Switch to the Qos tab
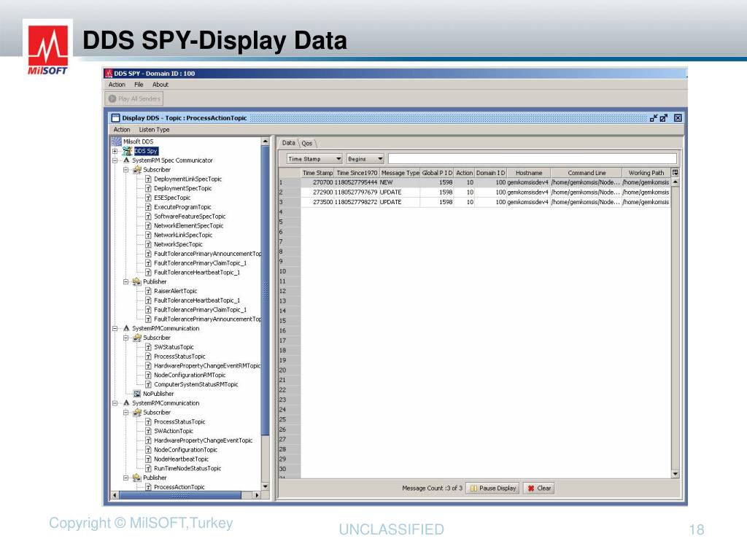The image size is (747, 560). [307, 144]
